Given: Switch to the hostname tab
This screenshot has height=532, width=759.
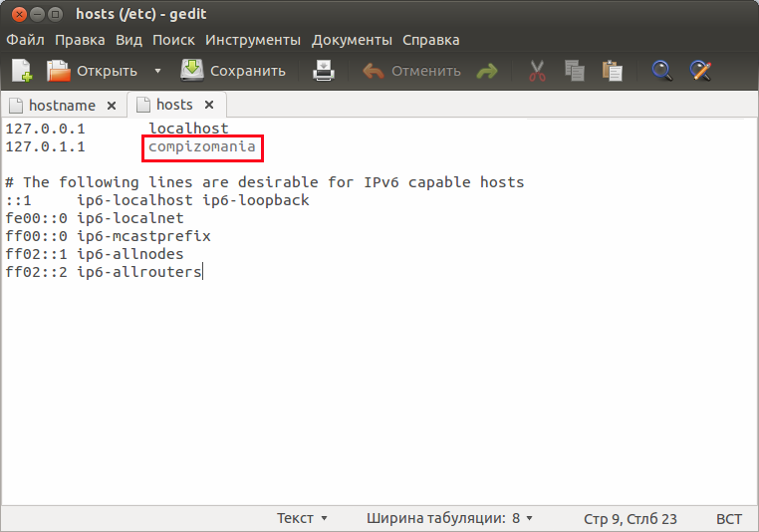Looking at the screenshot, I should pyautogui.click(x=62, y=105).
